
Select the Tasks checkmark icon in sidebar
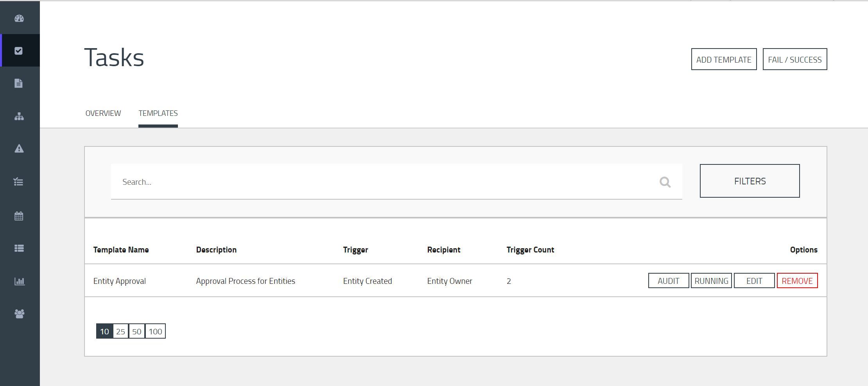[x=18, y=51]
